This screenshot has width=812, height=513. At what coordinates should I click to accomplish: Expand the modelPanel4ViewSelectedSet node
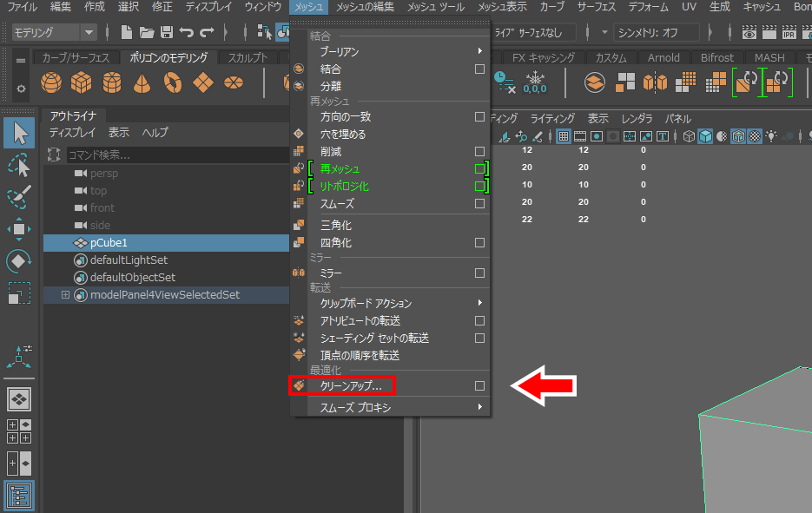(65, 295)
